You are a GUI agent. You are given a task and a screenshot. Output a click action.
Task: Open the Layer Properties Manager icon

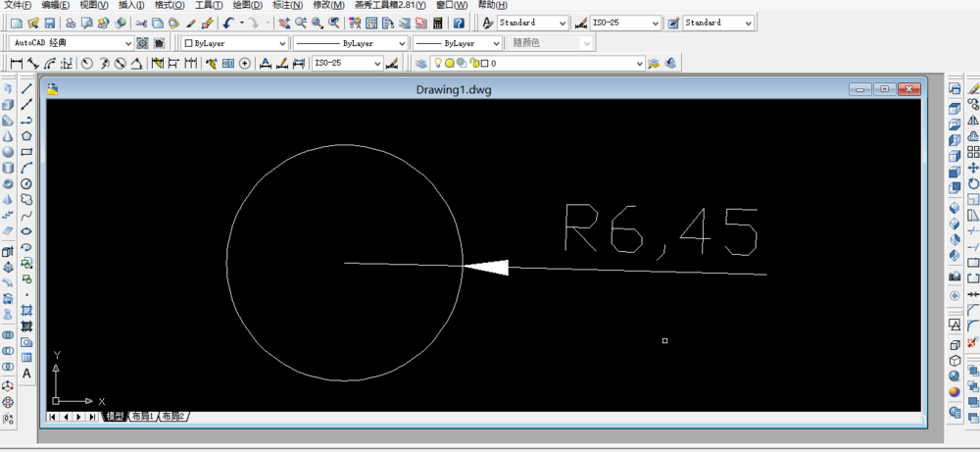pyautogui.click(x=421, y=63)
